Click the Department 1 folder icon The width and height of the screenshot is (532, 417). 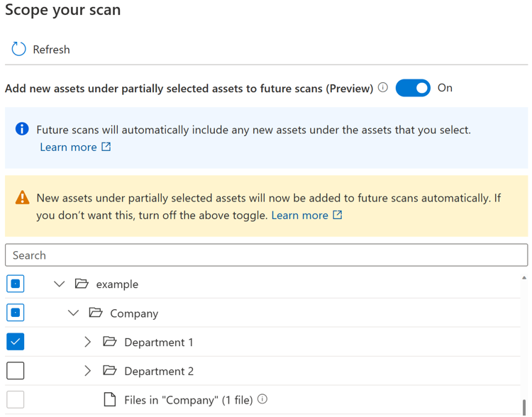[109, 342]
